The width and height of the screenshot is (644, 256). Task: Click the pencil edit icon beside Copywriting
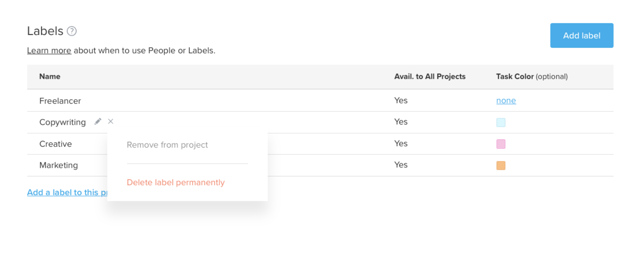pos(98,121)
